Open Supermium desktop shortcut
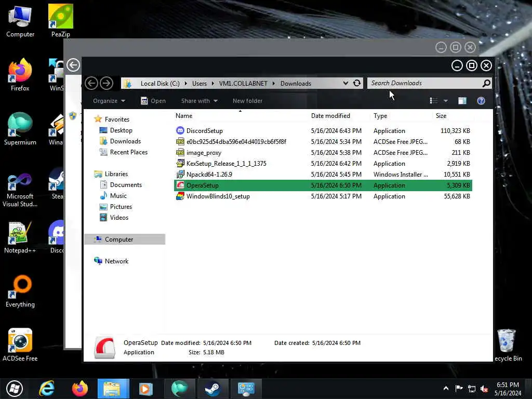Image resolution: width=532 pixels, height=399 pixels. point(20,129)
